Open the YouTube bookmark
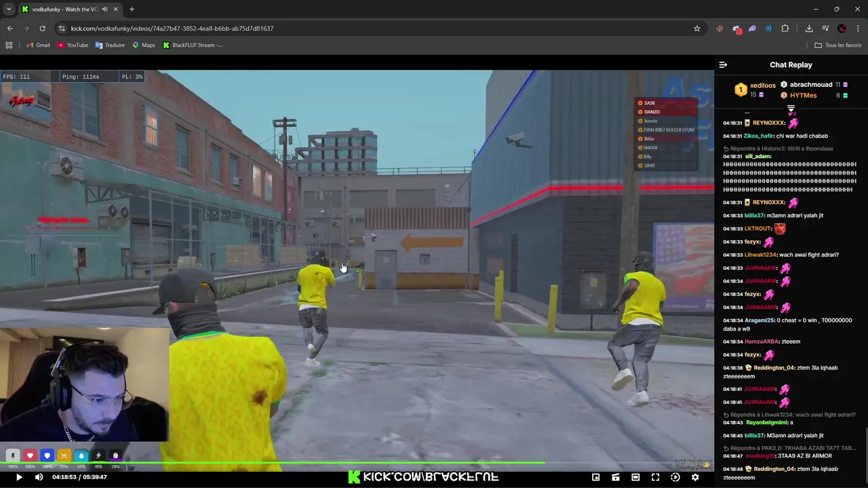The height and width of the screenshot is (488, 868). point(73,45)
